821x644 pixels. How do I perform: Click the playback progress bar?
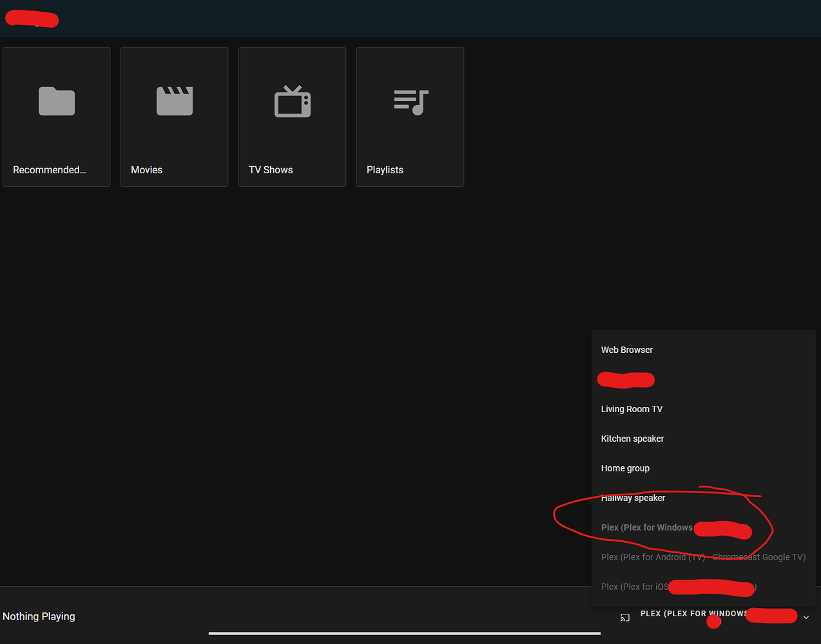[x=405, y=634]
